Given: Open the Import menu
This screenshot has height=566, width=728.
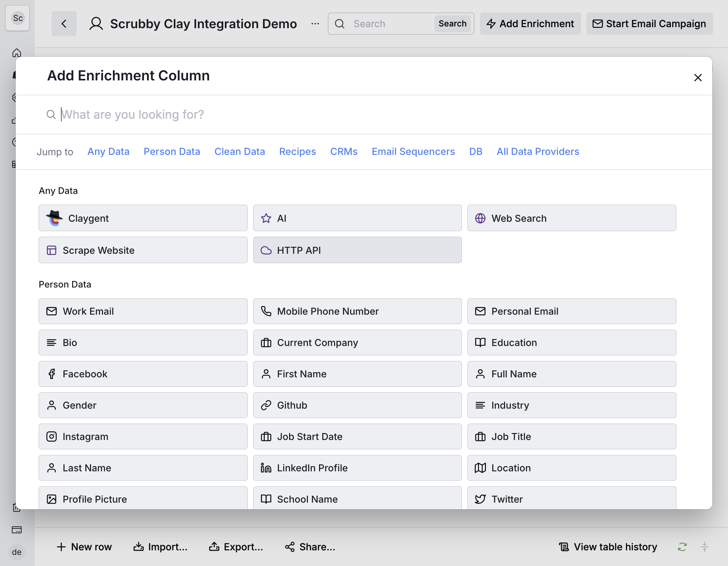Looking at the screenshot, I should click(160, 547).
